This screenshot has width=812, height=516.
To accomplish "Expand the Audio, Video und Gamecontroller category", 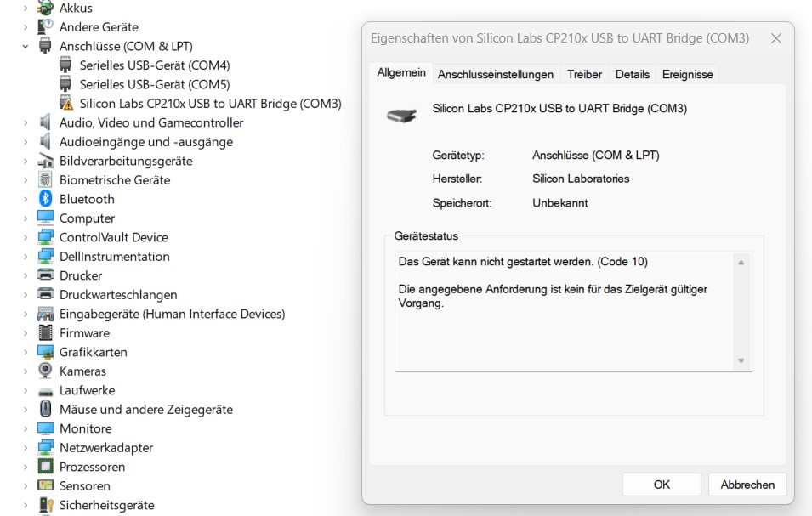I will tap(26, 123).
